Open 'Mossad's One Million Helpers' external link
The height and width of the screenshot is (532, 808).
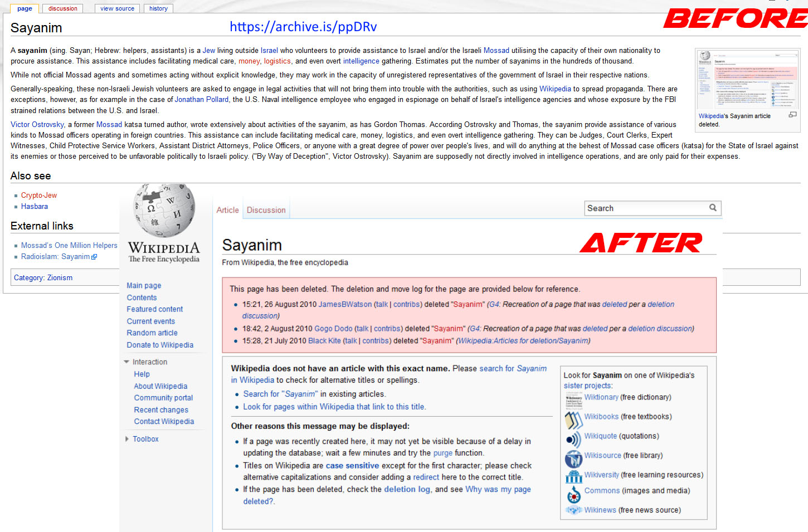tap(69, 246)
